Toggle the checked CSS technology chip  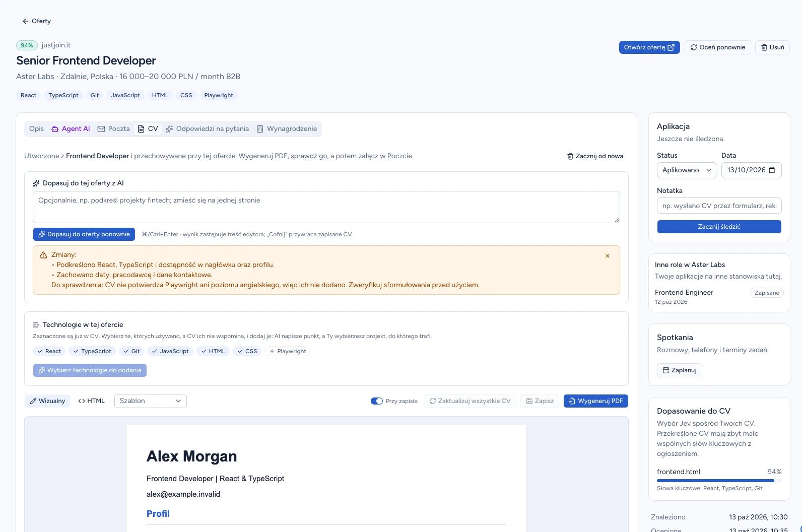(x=247, y=351)
